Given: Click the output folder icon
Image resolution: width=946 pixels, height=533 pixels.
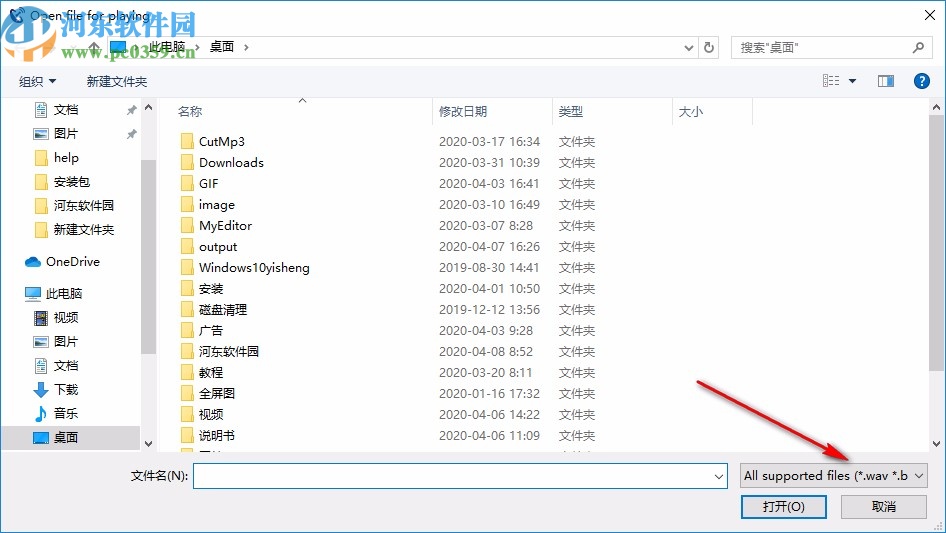Looking at the screenshot, I should tap(187, 247).
